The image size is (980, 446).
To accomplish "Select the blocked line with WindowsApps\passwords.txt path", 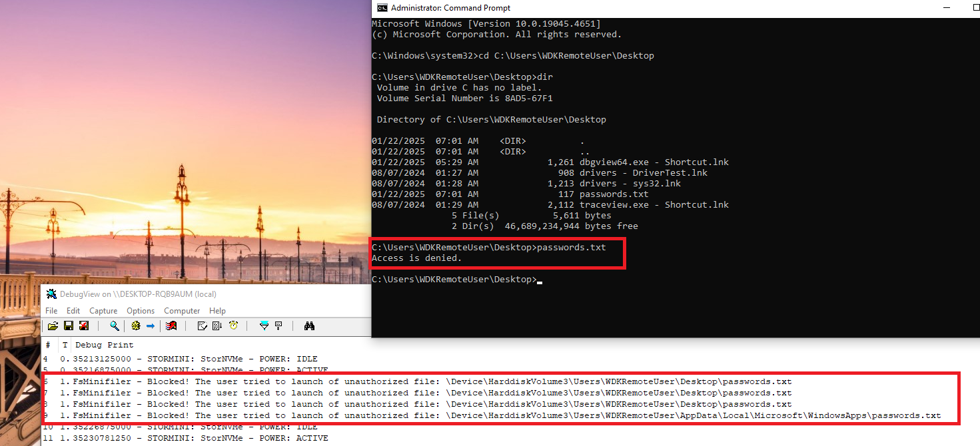I will pyautogui.click(x=494, y=415).
